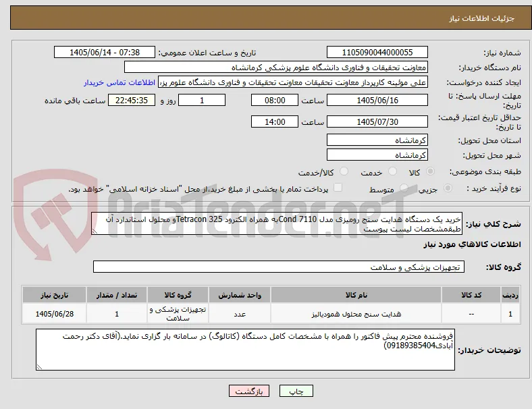Click the ساعت باقی مانده label
532x409 pixels.
[75, 101]
